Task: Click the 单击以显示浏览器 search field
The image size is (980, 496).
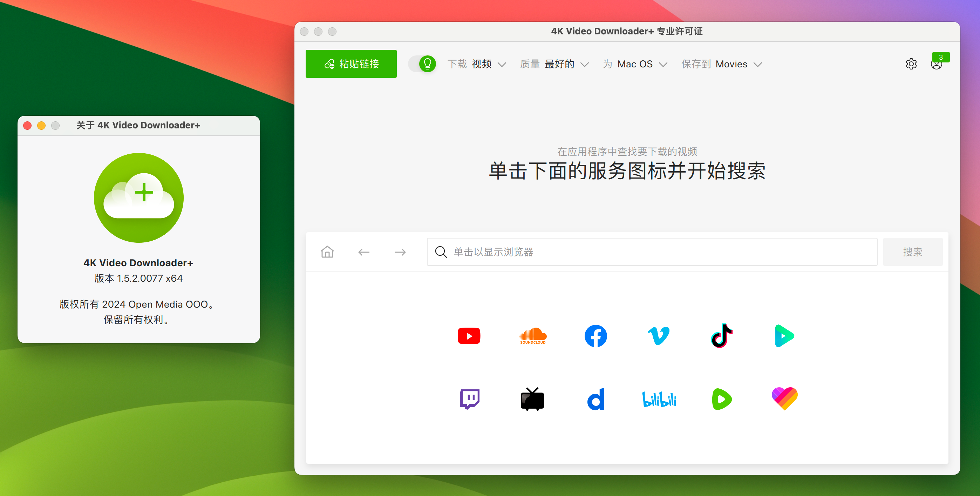Action: coord(652,252)
